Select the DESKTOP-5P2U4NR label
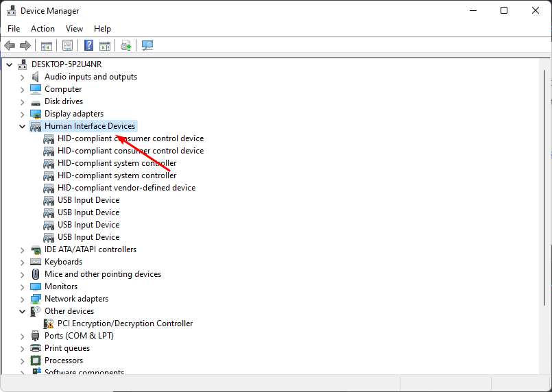This screenshot has width=552, height=392. pos(67,64)
